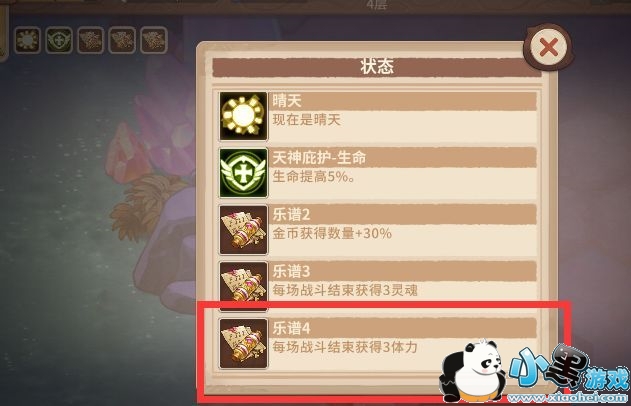Click the middle music score icon in top status bar
The width and height of the screenshot is (631, 406).
(x=122, y=40)
